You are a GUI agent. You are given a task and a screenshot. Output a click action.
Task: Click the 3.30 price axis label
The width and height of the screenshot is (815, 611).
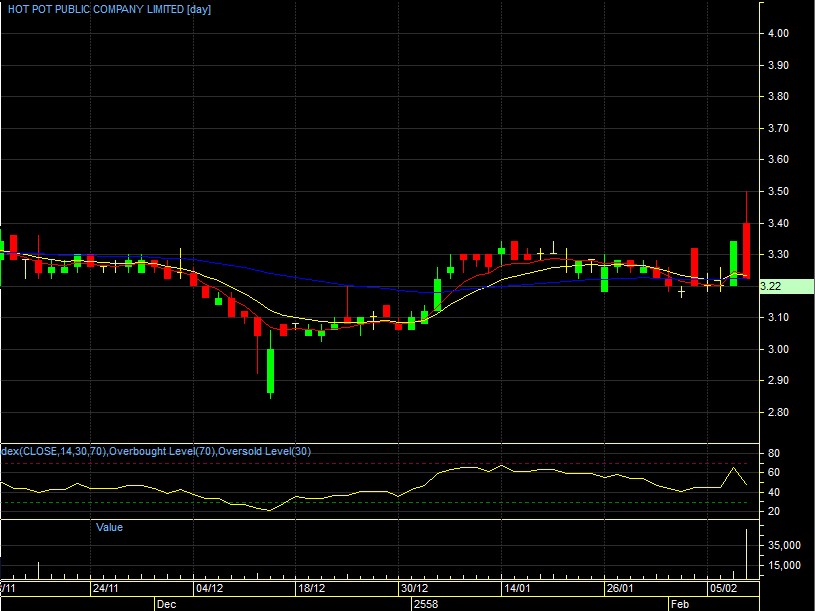(778, 255)
